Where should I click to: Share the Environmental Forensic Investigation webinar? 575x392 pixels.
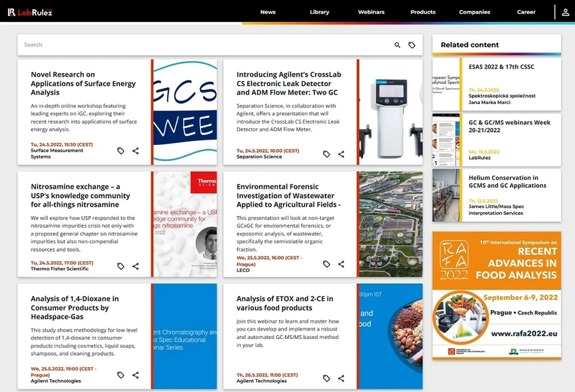click(x=341, y=264)
